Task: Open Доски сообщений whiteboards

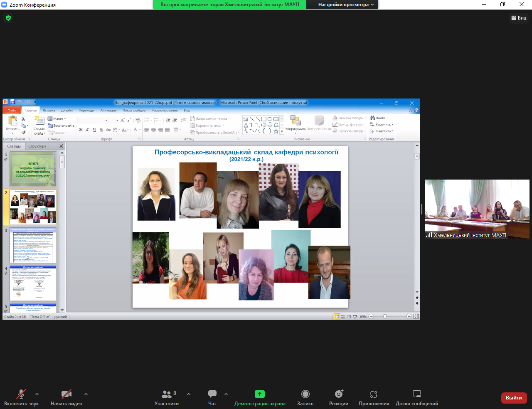Action: point(416,398)
